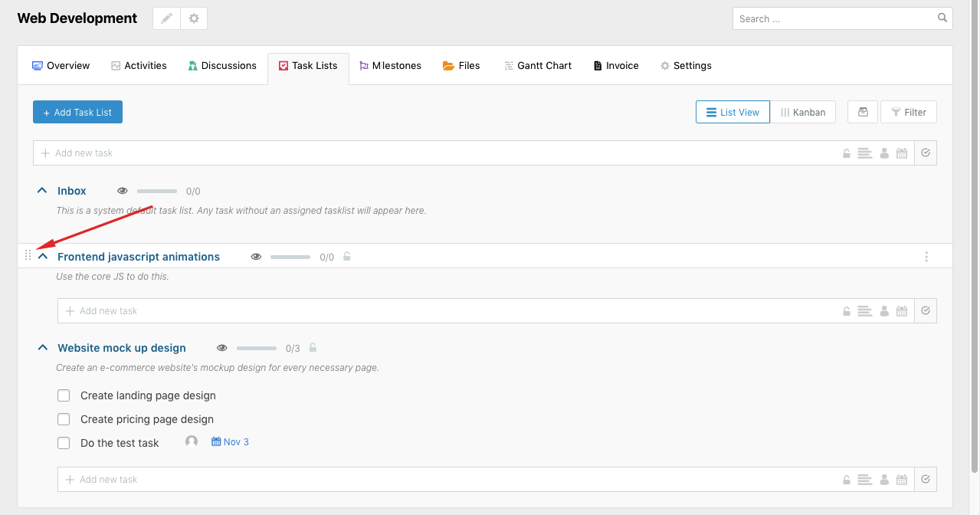Open the gear icon beside the project title
This screenshot has width=980, height=515.
(x=193, y=18)
